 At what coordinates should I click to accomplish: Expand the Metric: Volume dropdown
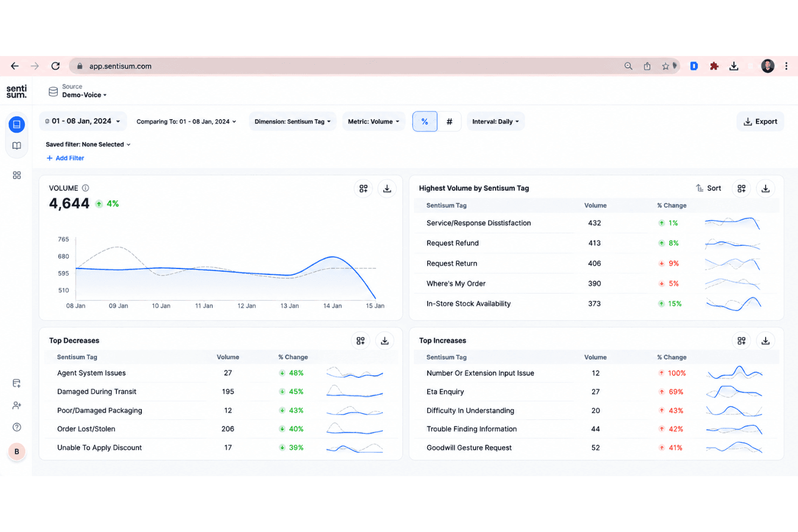[374, 121]
